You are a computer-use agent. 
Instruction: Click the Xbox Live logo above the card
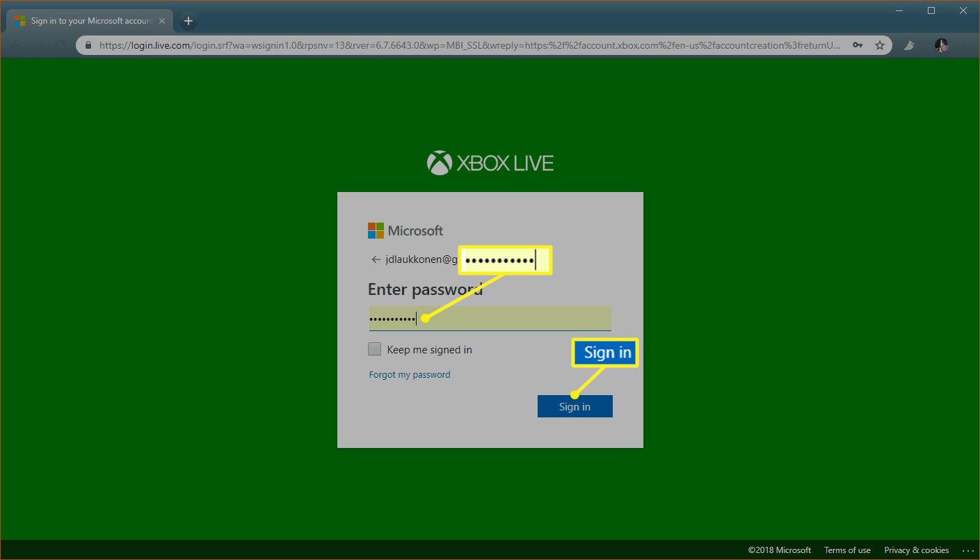click(x=490, y=163)
